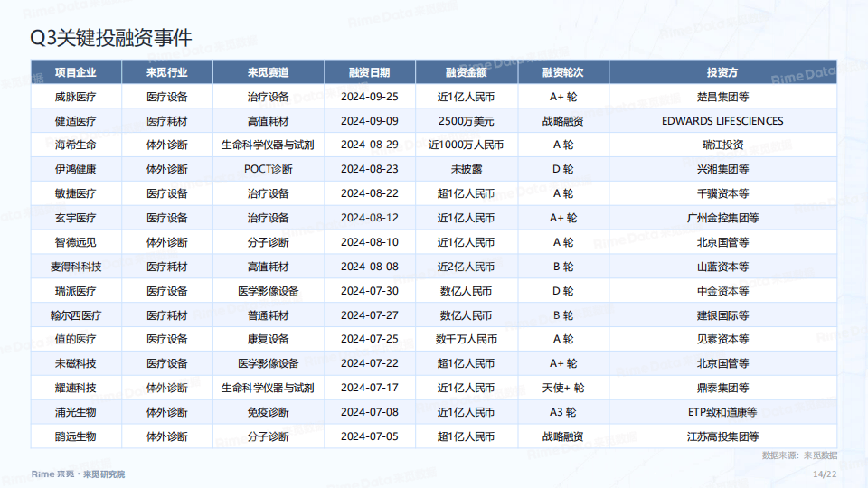868x488 pixels.
Task: Click the 翰尔西医疗 company cell
Action: (76, 315)
